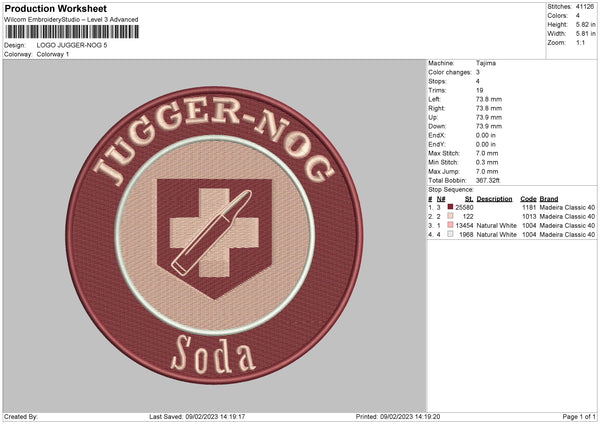This screenshot has height=424, width=600.
Task: Click the 'St.' column header
Action: [469, 199]
